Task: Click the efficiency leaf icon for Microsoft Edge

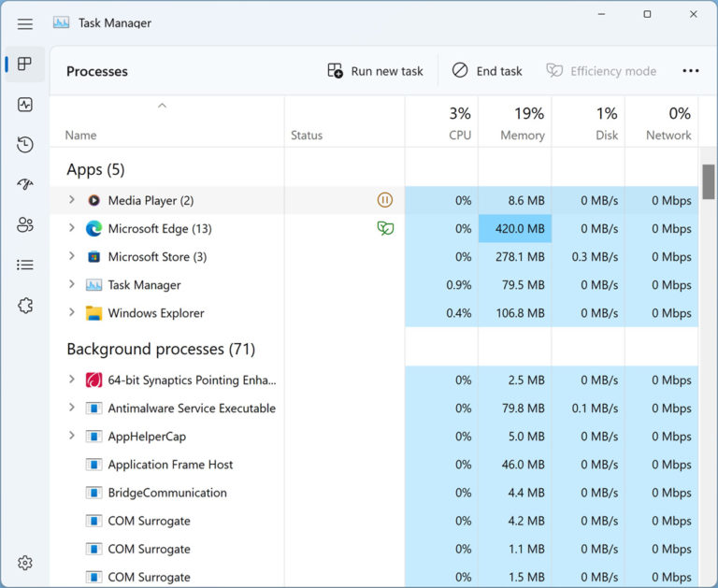Action: click(385, 228)
